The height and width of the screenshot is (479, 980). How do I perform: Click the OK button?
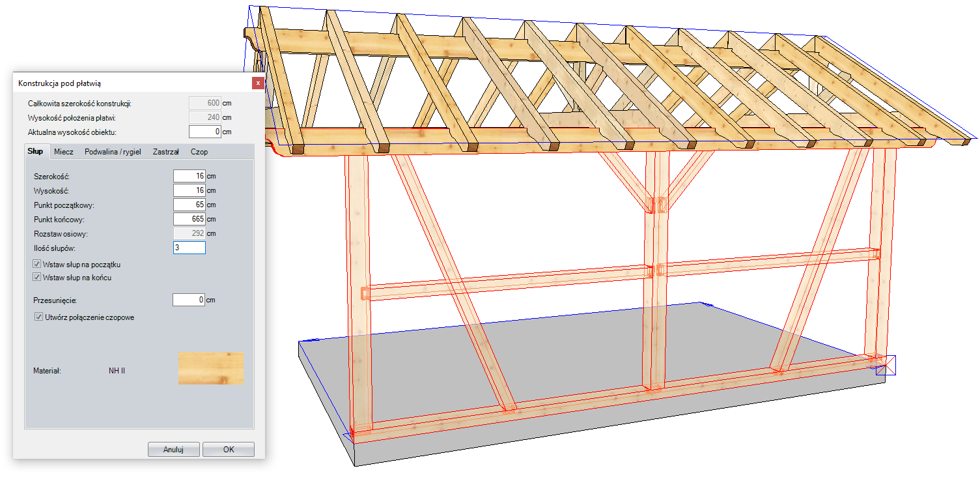228,449
